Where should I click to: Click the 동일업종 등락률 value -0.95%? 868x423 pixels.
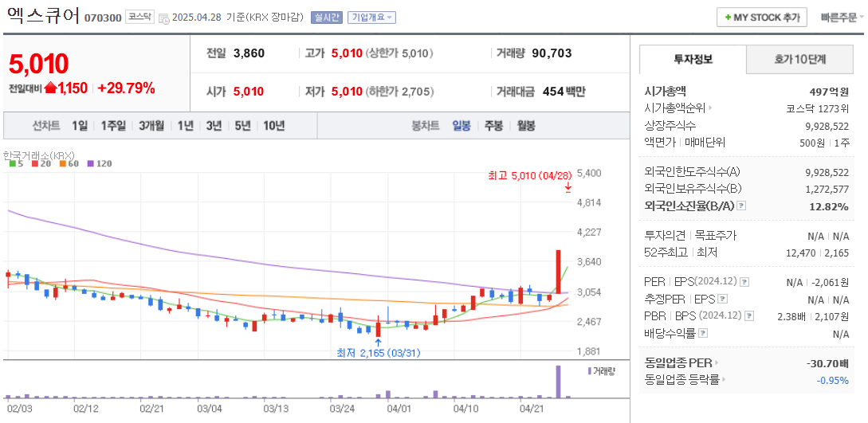833,381
